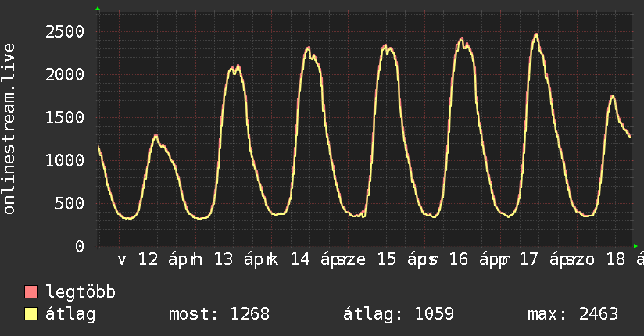Click the yellow átlag legend swatch

click(x=31, y=315)
